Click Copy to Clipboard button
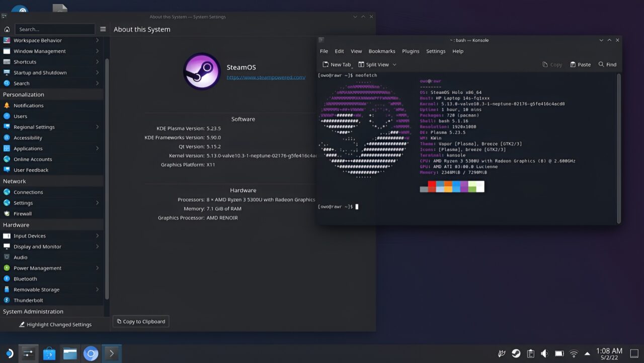 pyautogui.click(x=141, y=321)
